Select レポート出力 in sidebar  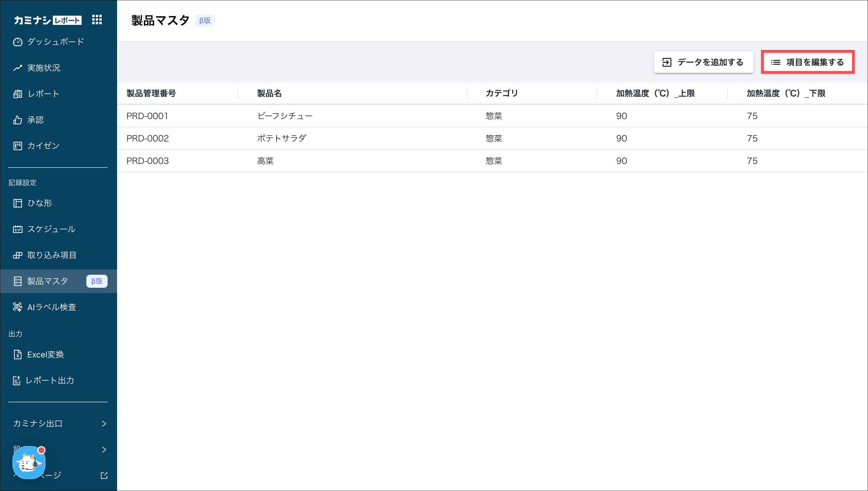tap(50, 381)
